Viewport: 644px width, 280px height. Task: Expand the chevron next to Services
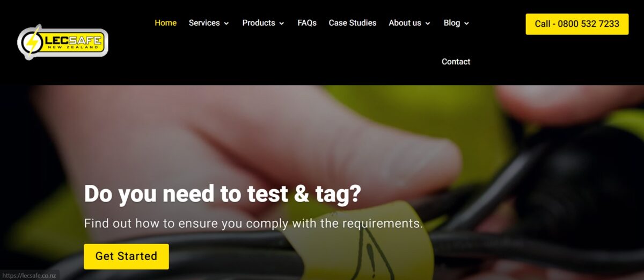tap(226, 24)
